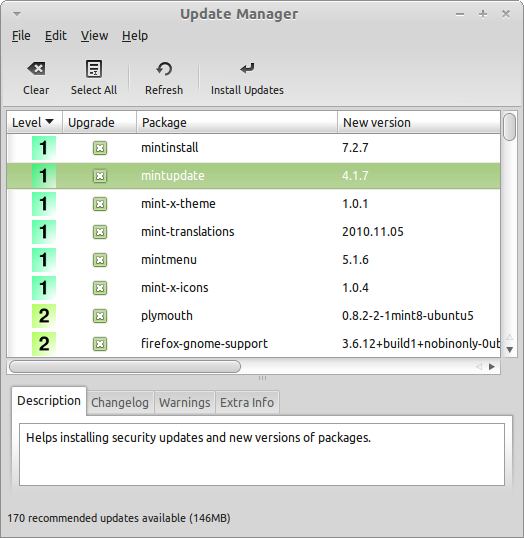
Task: Click the level 2 badge for plymouth
Action: [44, 316]
